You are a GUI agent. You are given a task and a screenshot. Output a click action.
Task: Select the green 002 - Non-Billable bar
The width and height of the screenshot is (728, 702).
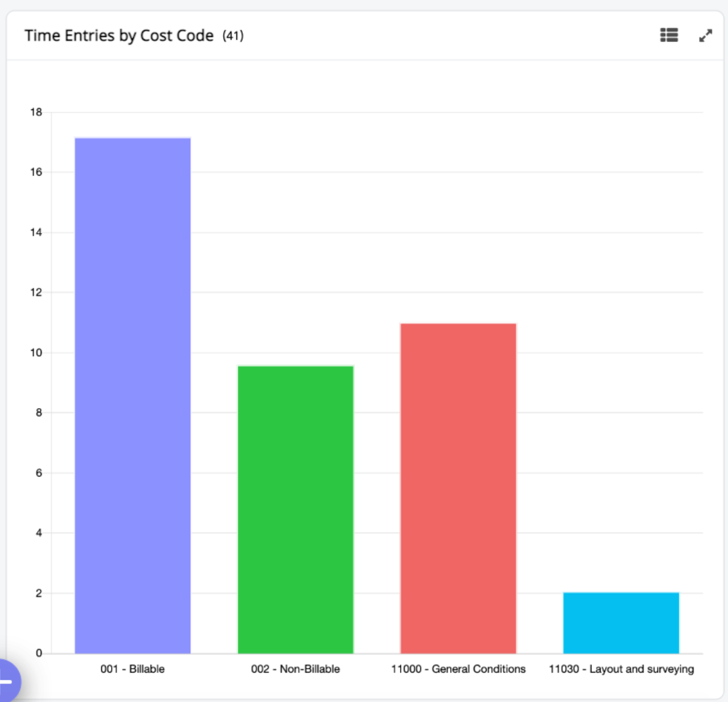(x=295, y=509)
